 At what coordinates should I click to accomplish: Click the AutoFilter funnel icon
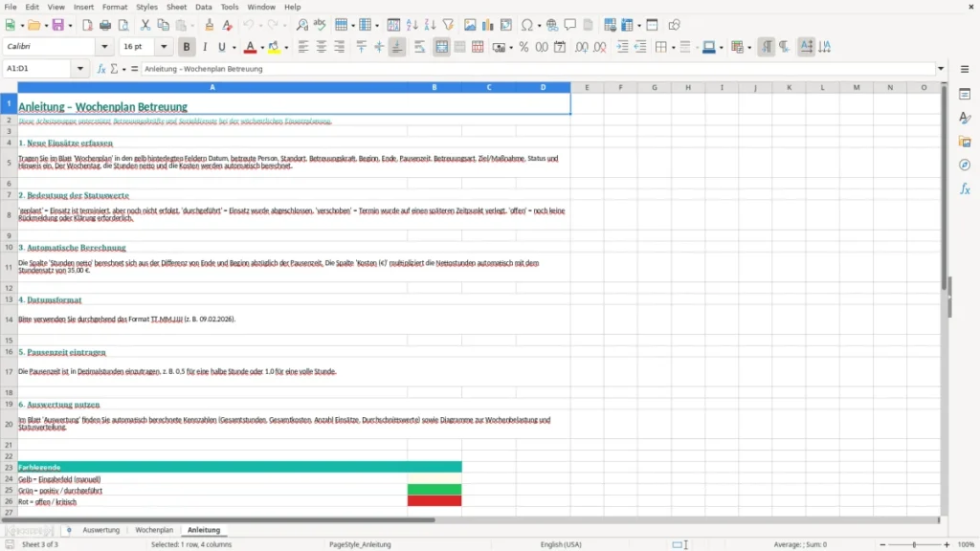click(x=448, y=25)
